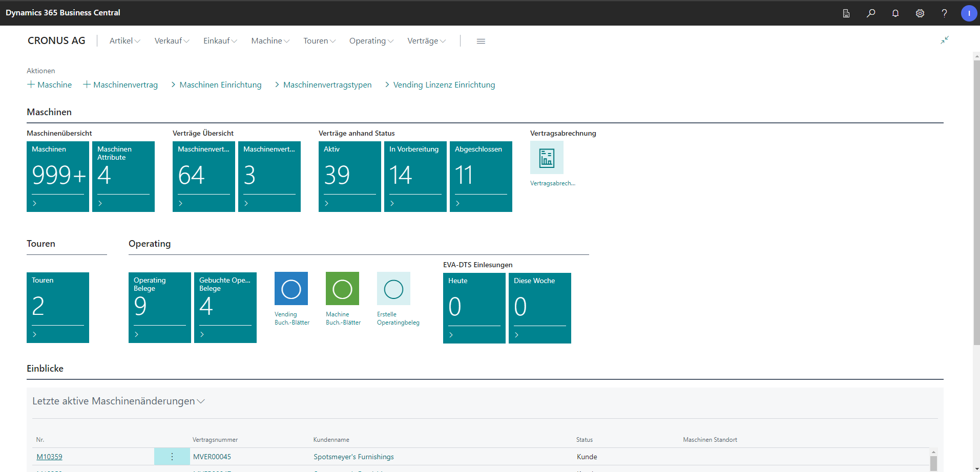Open the Verträge navigation menu
The height and width of the screenshot is (472, 980).
426,41
